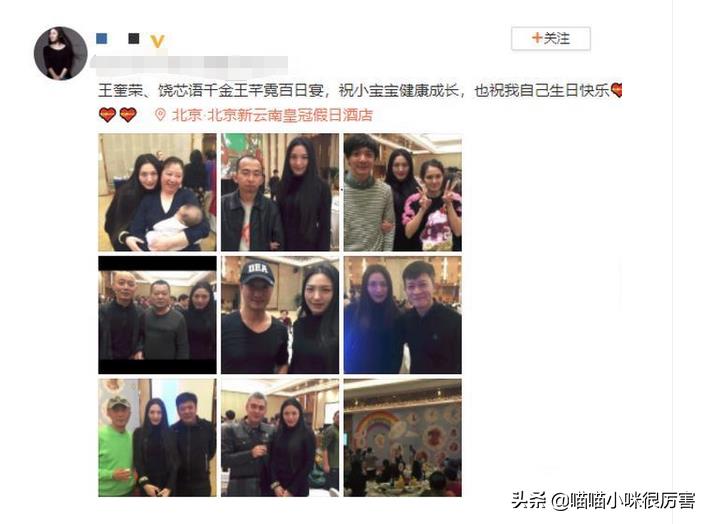Open photo of man in DEA cap
710x524 pixels.
(280, 315)
